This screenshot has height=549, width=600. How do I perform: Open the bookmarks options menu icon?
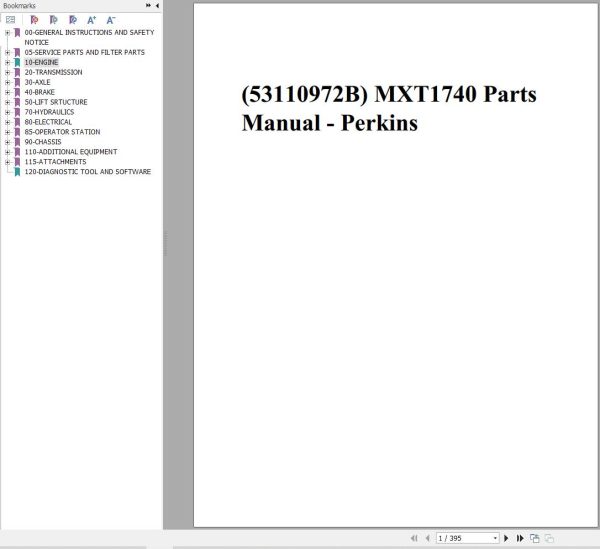point(10,20)
